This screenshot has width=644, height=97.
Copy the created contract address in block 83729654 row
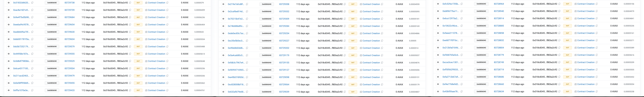pyautogui.click(x=167, y=25)
